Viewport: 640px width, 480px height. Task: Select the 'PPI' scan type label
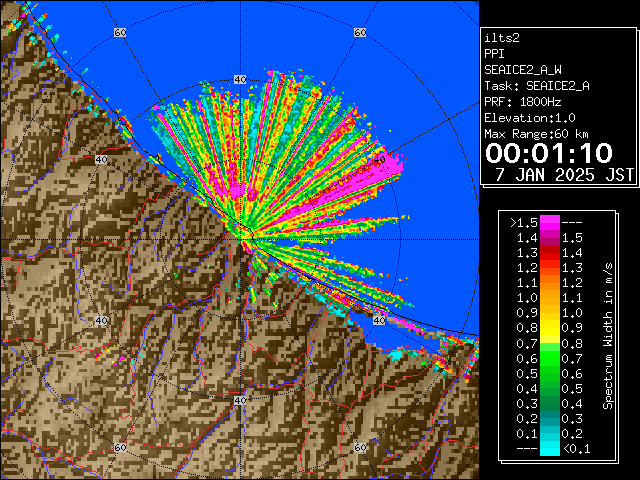[494, 54]
